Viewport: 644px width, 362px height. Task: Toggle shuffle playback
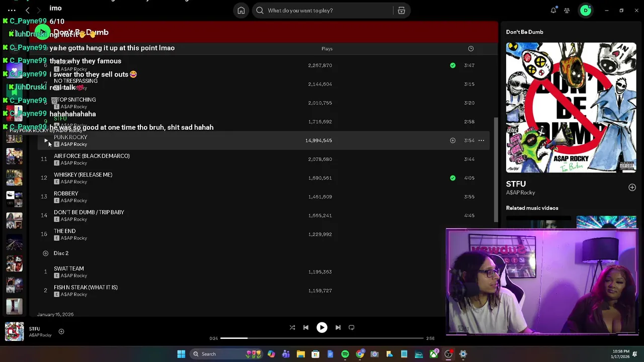(x=292, y=327)
